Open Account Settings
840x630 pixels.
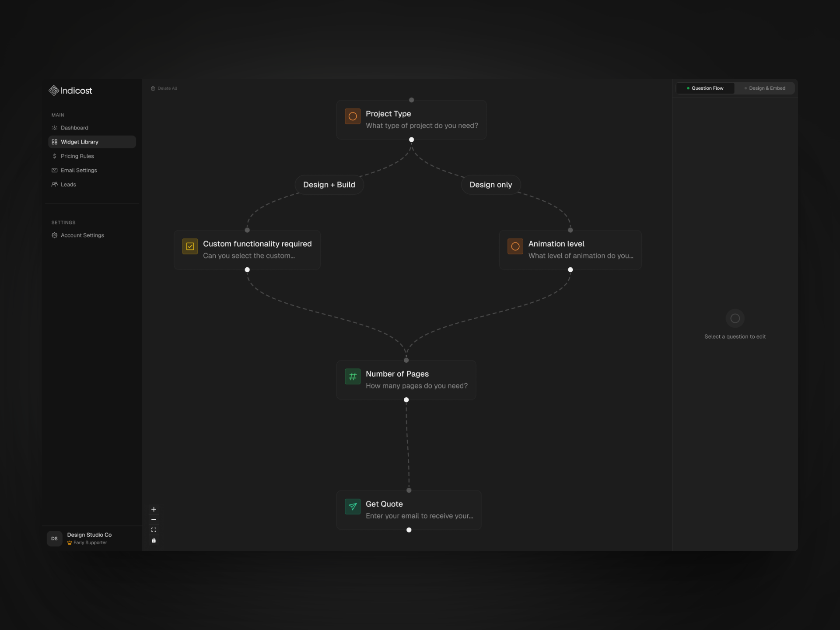[82, 235]
